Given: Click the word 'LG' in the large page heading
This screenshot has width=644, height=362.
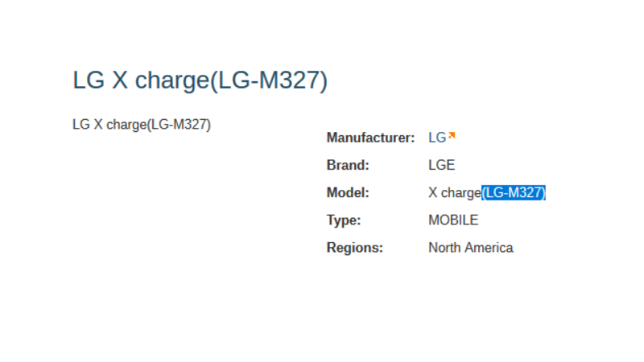Looking at the screenshot, I should pos(88,81).
